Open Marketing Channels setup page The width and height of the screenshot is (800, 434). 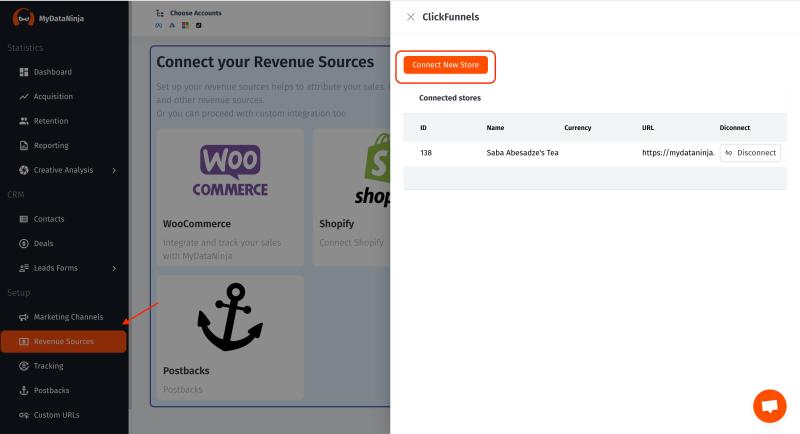click(68, 317)
